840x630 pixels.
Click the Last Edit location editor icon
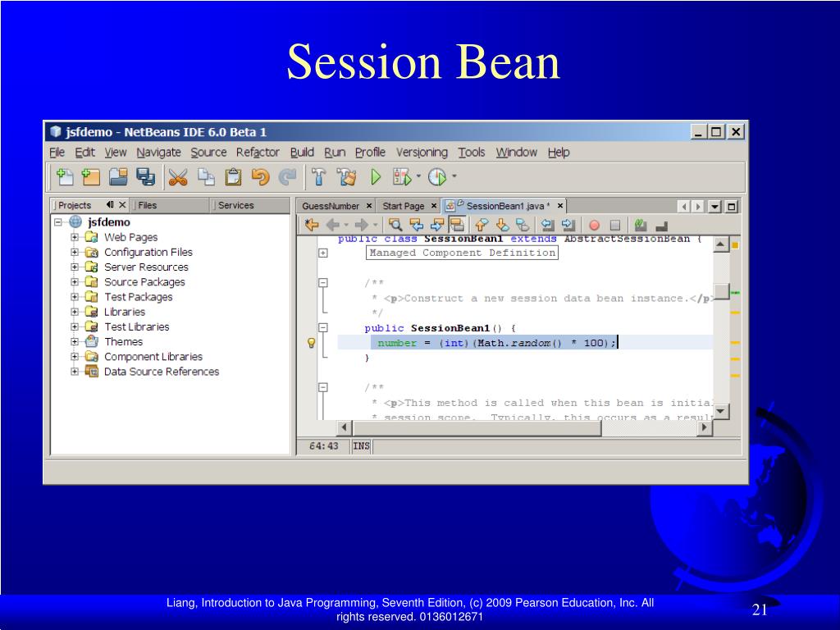tap(311, 225)
